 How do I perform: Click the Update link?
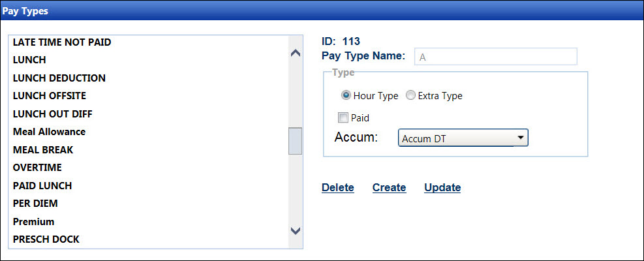click(442, 188)
